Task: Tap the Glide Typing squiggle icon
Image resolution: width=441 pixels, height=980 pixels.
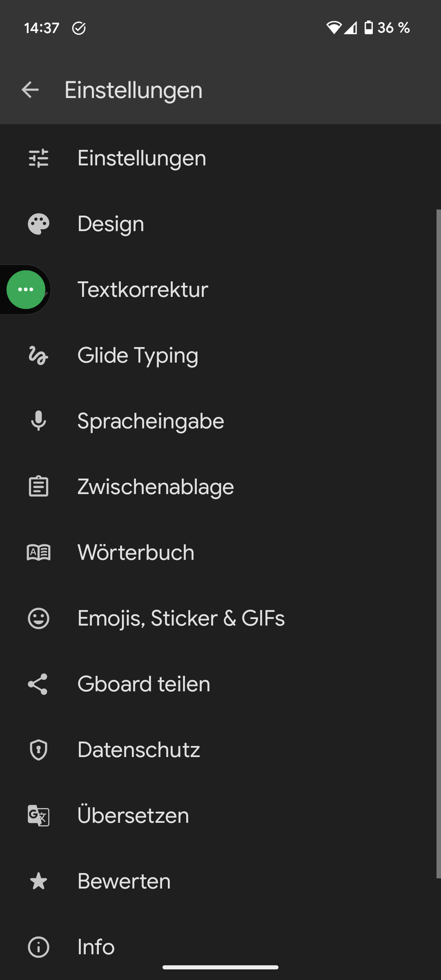Action: tap(38, 355)
